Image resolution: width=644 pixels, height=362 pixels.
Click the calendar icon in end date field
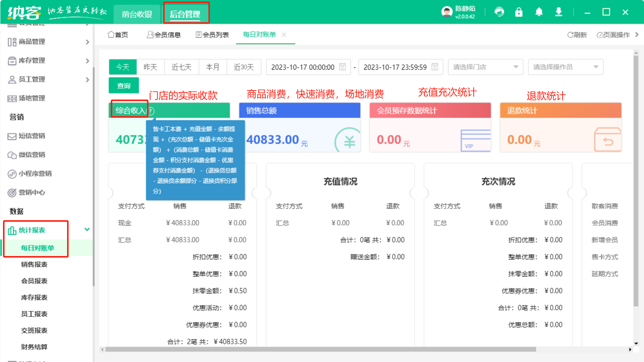point(435,67)
